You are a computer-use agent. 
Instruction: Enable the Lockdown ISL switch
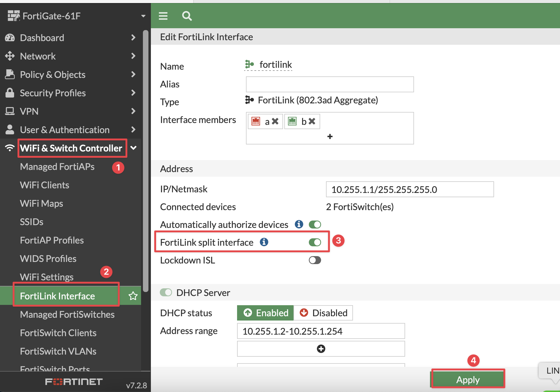315,260
